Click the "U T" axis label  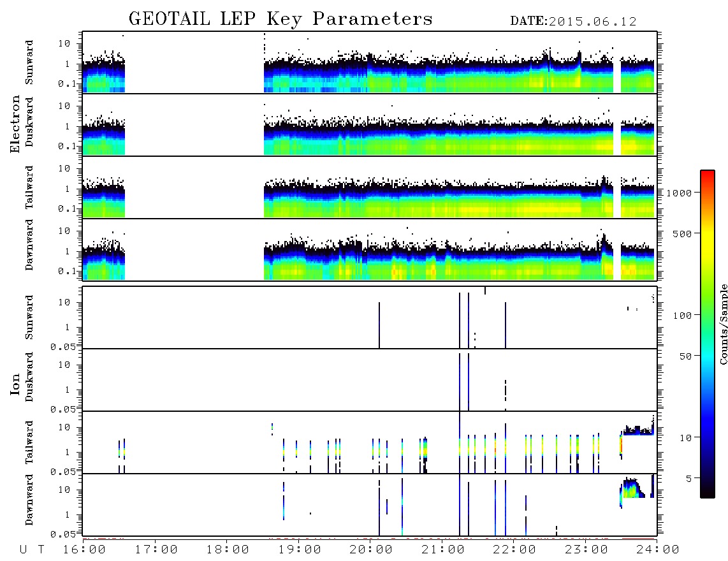coord(33,550)
